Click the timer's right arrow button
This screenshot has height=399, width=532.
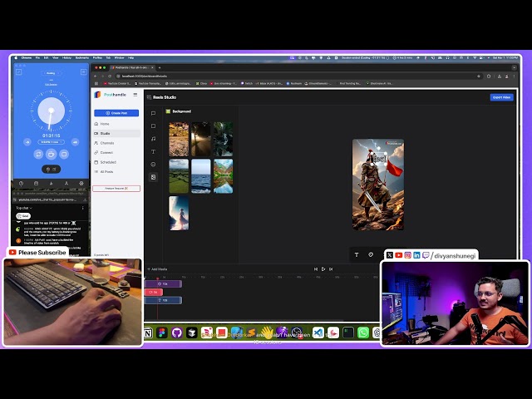click(76, 142)
